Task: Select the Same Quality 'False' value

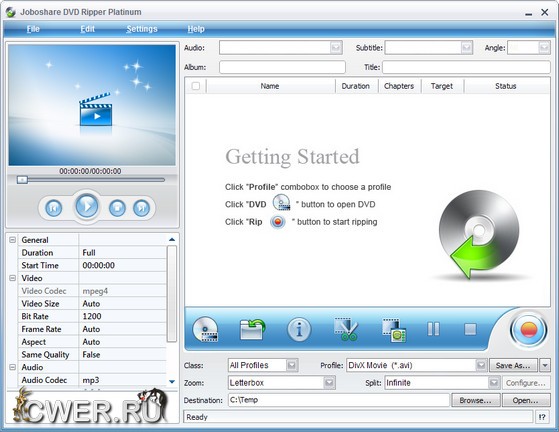Action: coord(122,354)
